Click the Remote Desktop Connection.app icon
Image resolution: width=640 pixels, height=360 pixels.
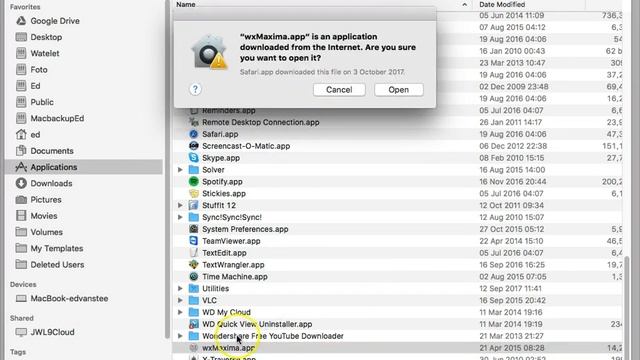(x=193, y=122)
